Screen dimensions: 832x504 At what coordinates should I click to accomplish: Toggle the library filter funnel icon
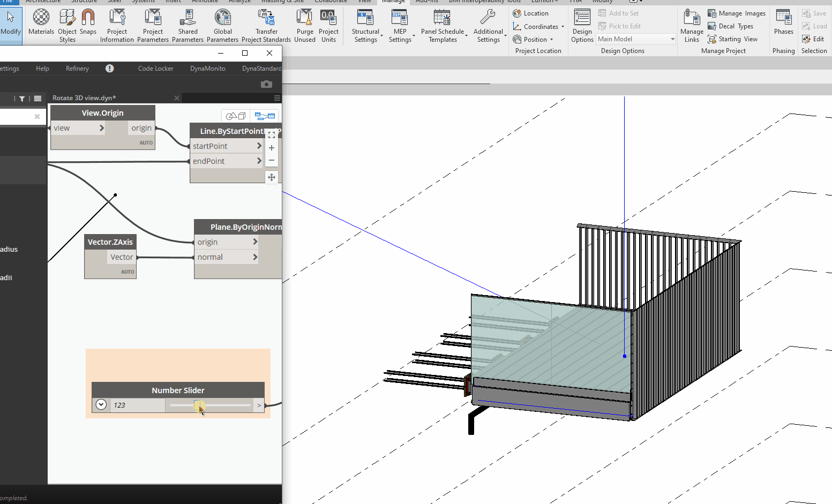pyautogui.click(x=22, y=99)
